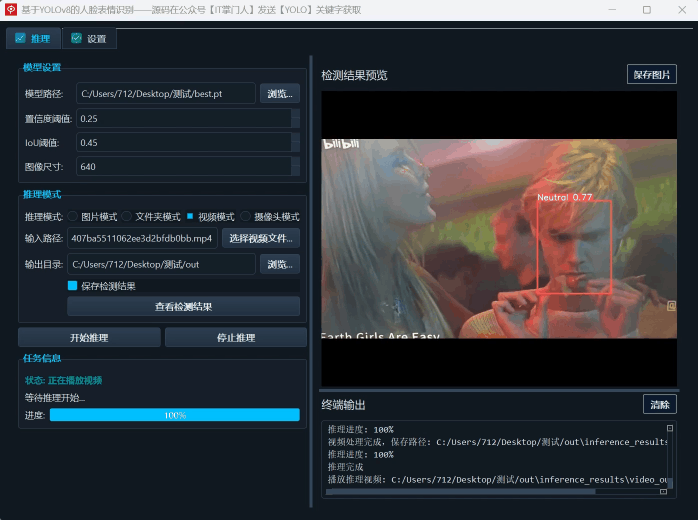Screen dimensions: 698x520
Task: Click the vertical splitter between panels
Action: coord(311,281)
